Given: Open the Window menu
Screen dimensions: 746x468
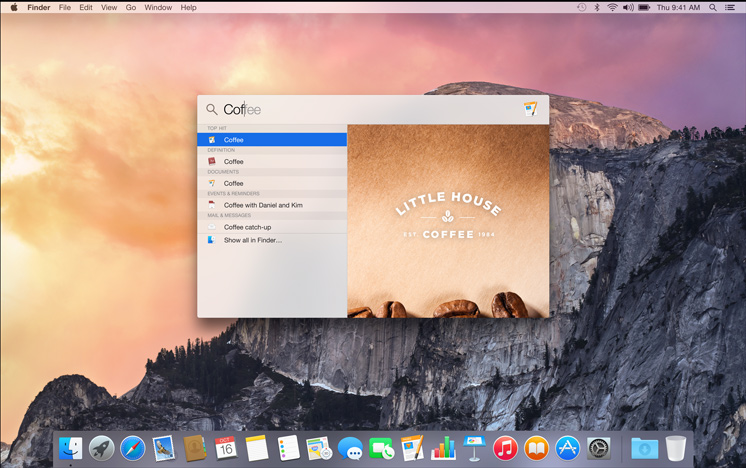Looking at the screenshot, I should coord(158,8).
